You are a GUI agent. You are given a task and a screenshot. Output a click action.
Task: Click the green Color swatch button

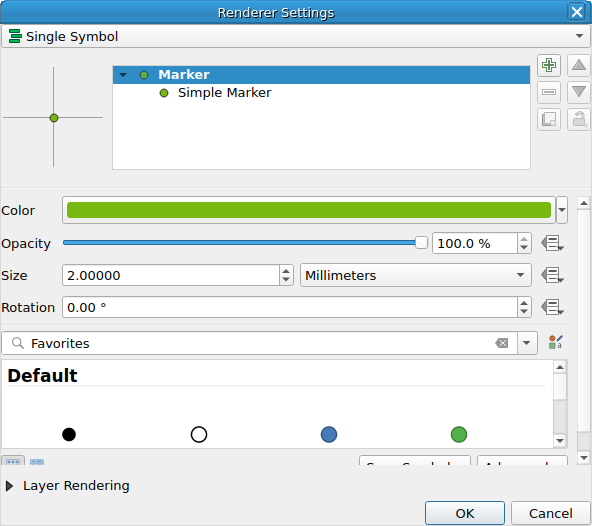[x=309, y=210]
